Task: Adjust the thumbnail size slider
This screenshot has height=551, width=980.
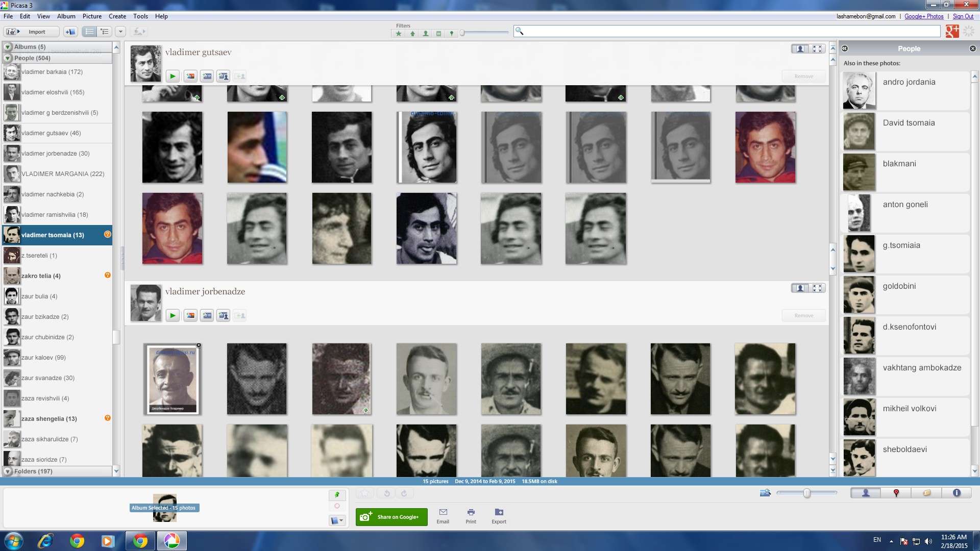Action: 806,493
